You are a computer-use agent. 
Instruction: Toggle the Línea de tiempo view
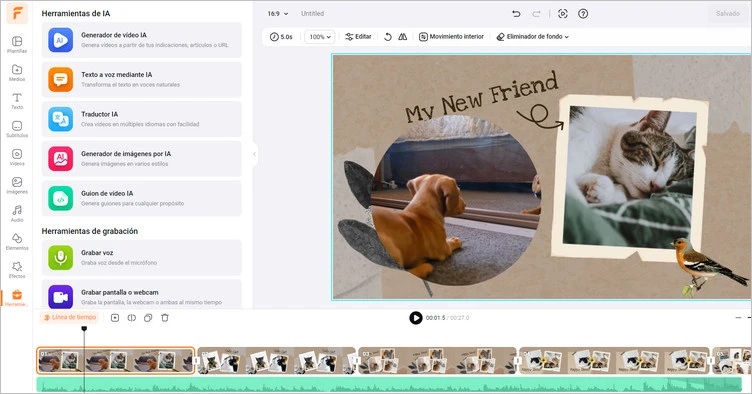70,317
